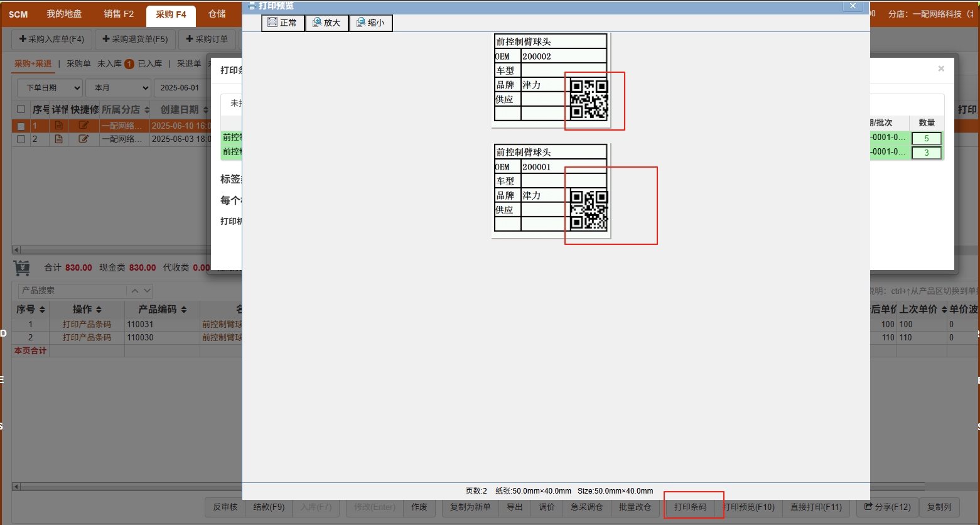This screenshot has height=525, width=980.
Task: Click the product code 110031 cell
Action: point(162,325)
